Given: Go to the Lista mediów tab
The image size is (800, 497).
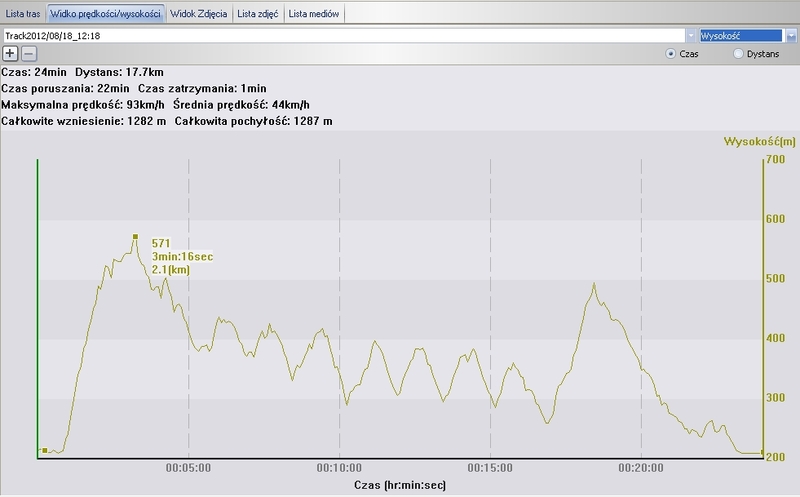Looking at the screenshot, I should [314, 14].
